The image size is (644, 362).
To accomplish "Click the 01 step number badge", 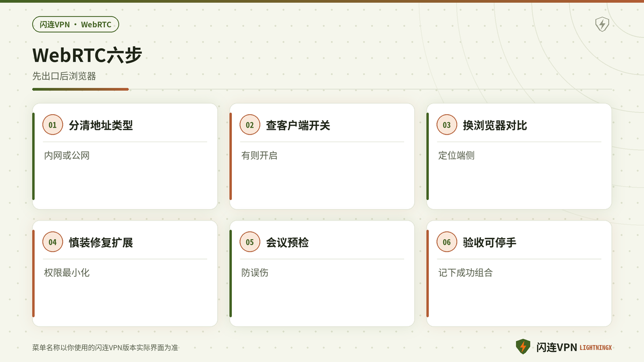I will coord(53,125).
